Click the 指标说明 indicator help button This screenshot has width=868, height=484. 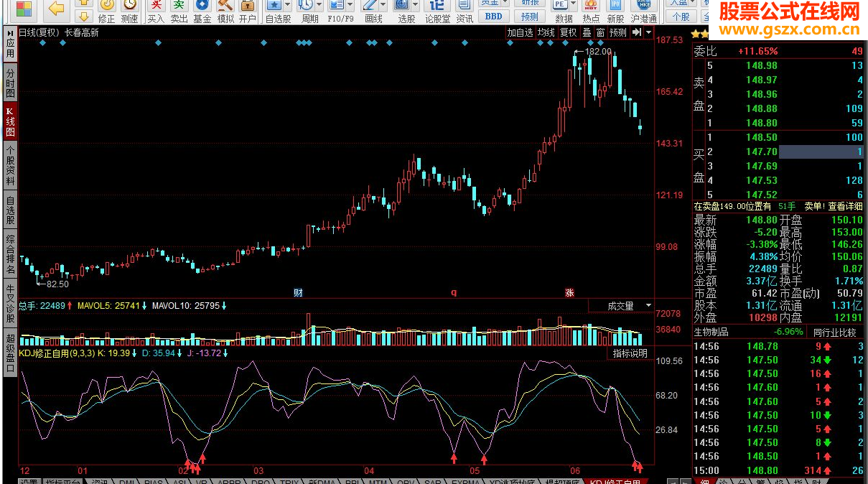630,353
